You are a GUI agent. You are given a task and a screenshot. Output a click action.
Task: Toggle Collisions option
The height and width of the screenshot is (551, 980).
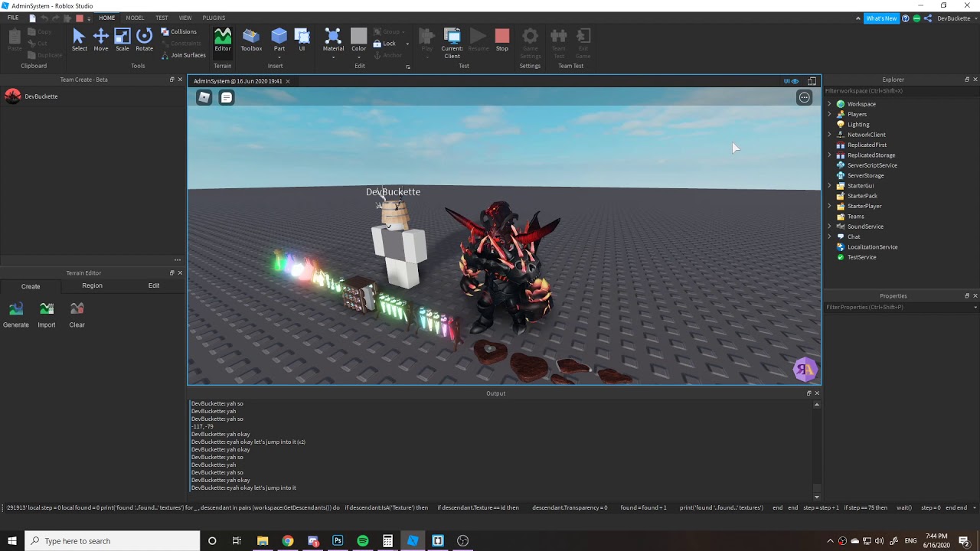tap(178, 31)
